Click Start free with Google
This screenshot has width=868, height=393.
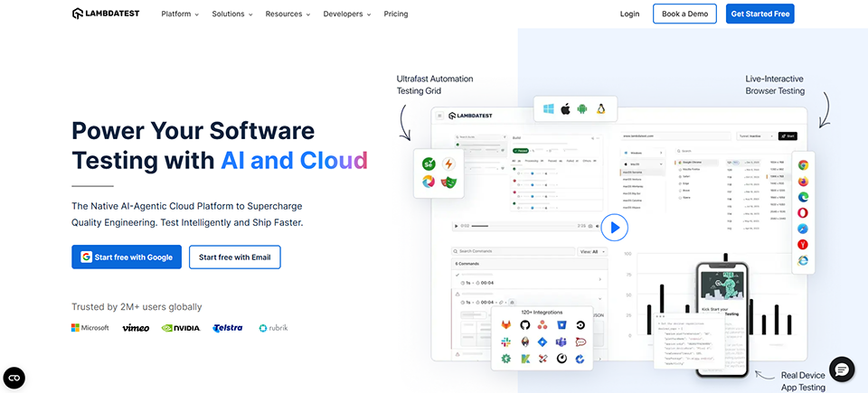click(127, 257)
